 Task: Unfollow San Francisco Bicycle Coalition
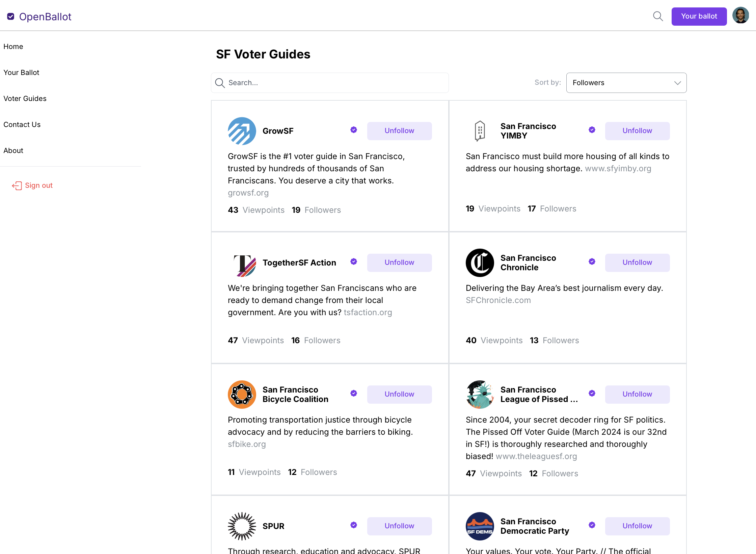point(399,394)
